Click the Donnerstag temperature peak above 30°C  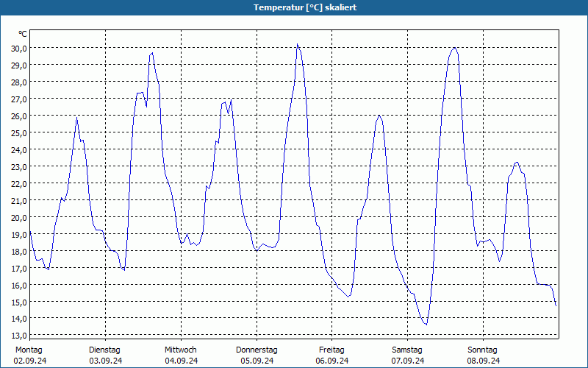tap(298, 44)
